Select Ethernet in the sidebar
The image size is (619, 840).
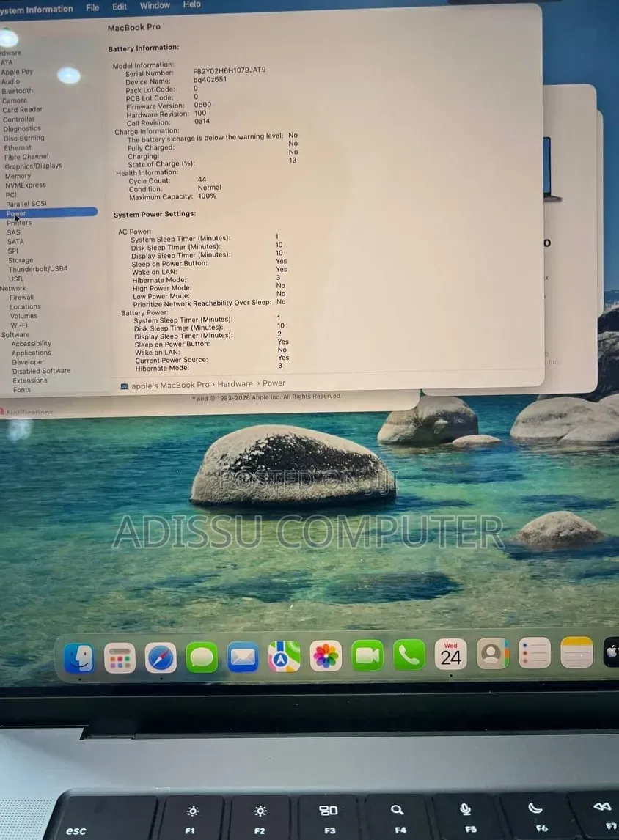18,148
